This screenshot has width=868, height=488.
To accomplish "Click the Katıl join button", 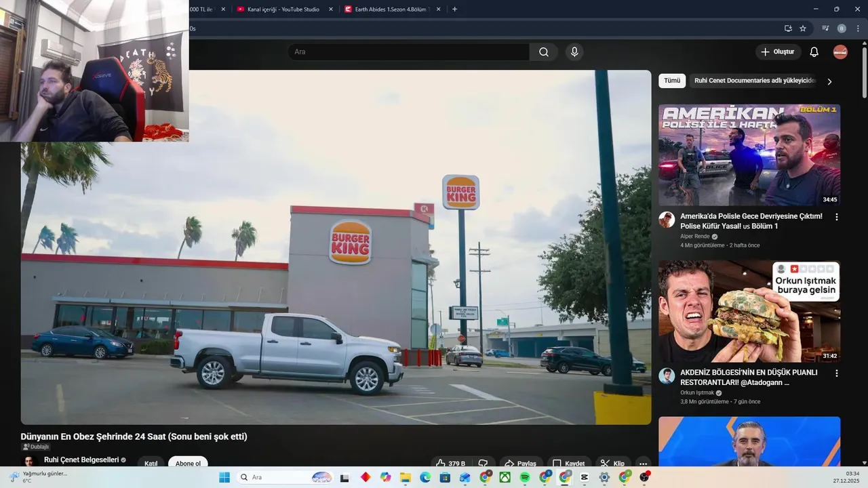I will (x=151, y=463).
